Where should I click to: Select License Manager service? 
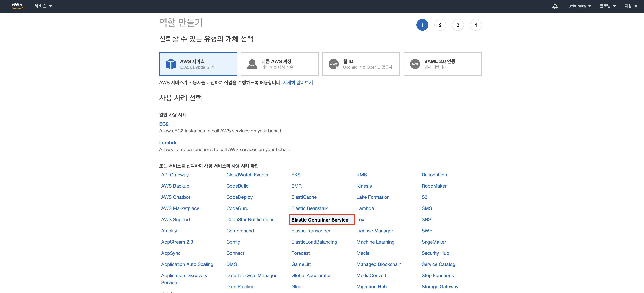(375, 231)
